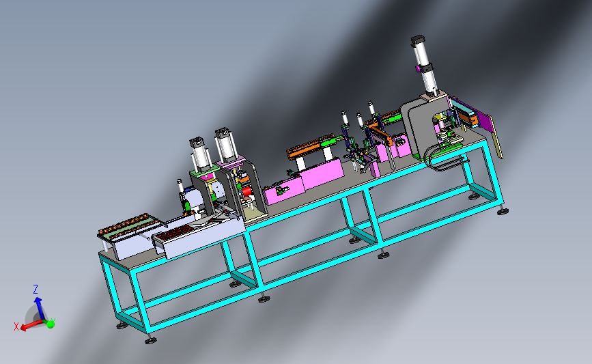Click the green Y axis ball of the triad
Screen dimensions: 592x364
(x=50, y=324)
